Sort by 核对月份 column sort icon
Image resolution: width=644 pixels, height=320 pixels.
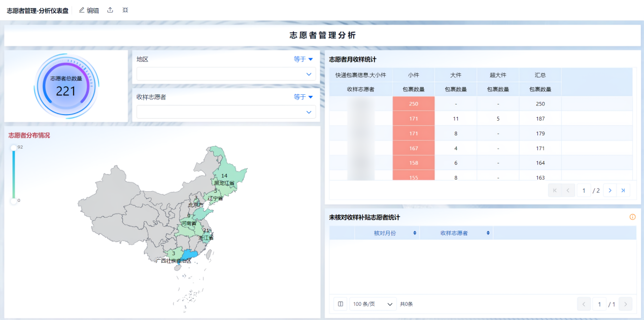[x=415, y=233]
